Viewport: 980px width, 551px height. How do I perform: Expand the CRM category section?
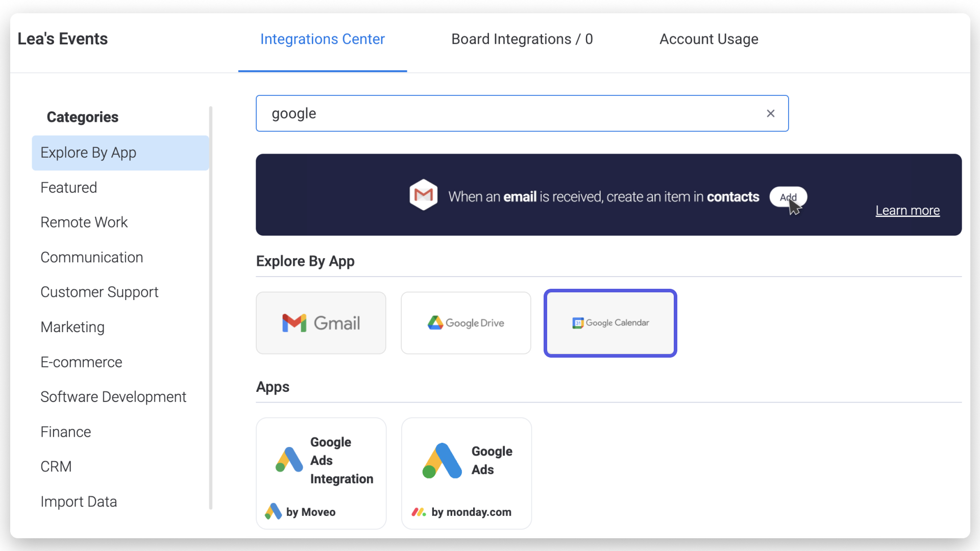coord(55,467)
